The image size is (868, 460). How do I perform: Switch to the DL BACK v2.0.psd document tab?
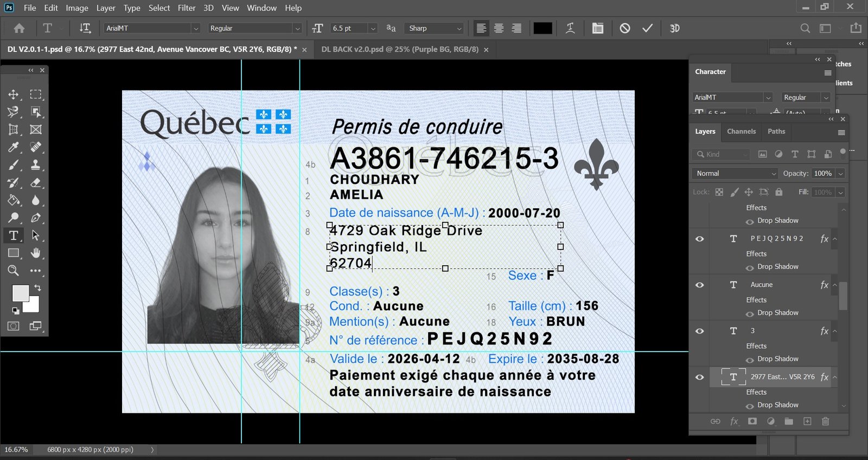pos(400,49)
